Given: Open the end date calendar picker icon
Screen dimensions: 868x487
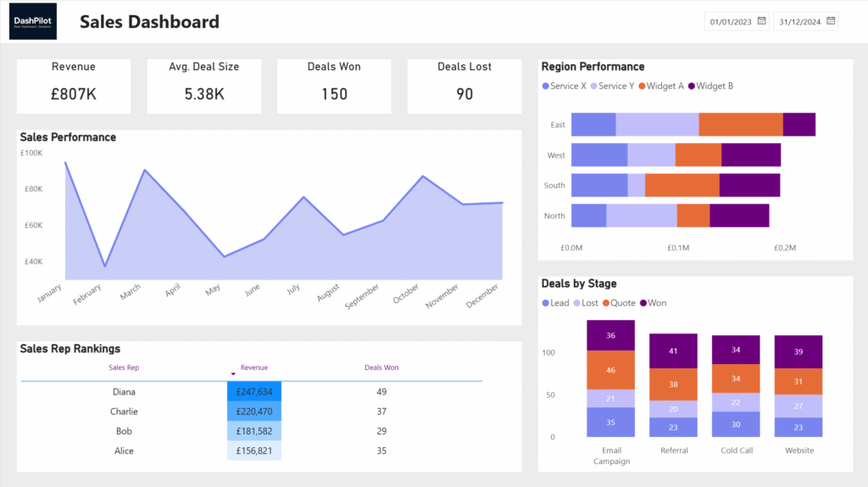Looking at the screenshot, I should coord(831,21).
